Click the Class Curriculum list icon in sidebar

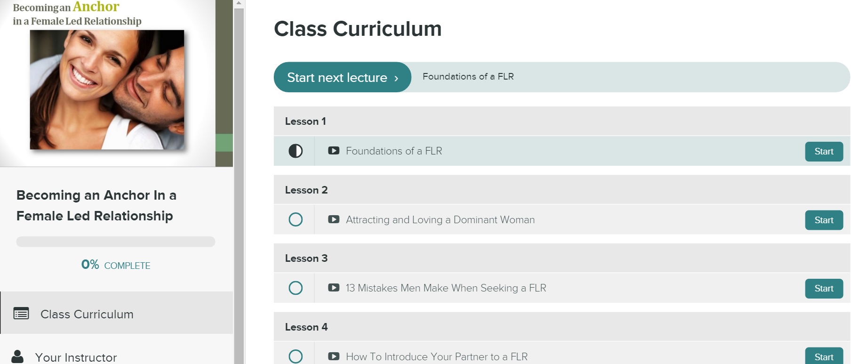tap(21, 314)
